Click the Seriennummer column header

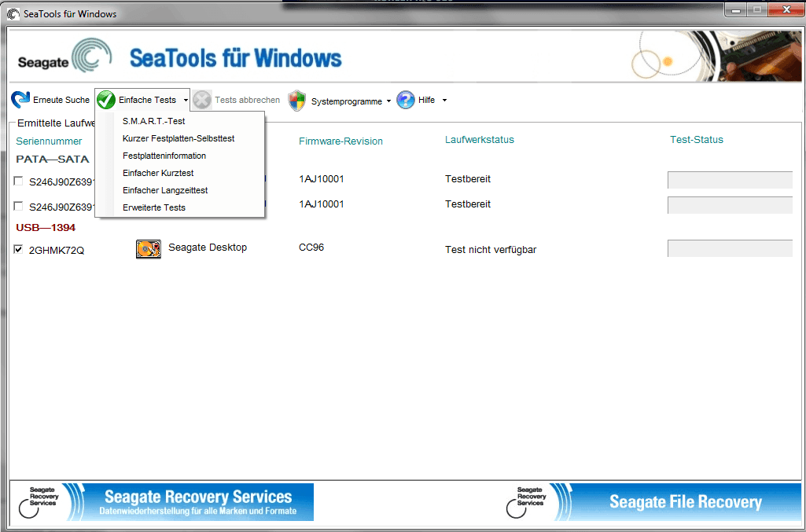49,141
